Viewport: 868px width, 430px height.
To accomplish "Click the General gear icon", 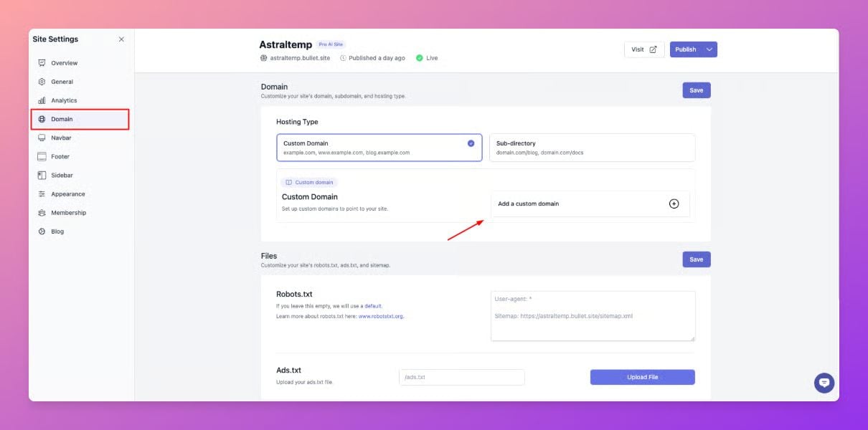I will (x=42, y=82).
